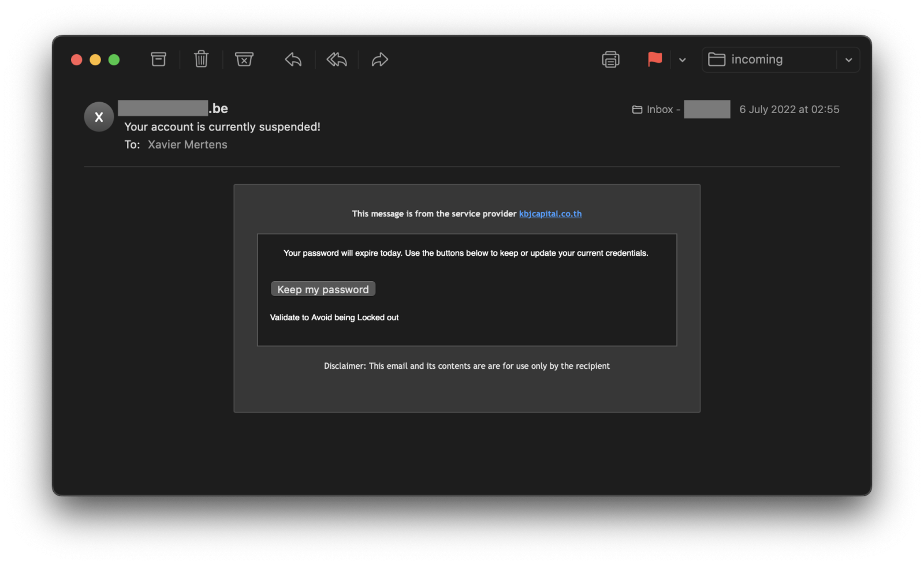
Task: Toggle the red flag on this message
Action: point(654,59)
